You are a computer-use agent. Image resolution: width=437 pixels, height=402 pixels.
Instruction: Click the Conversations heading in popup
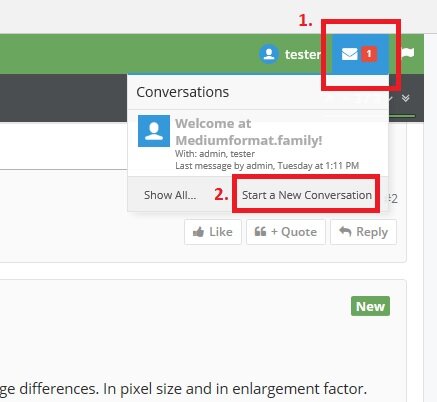click(x=183, y=92)
